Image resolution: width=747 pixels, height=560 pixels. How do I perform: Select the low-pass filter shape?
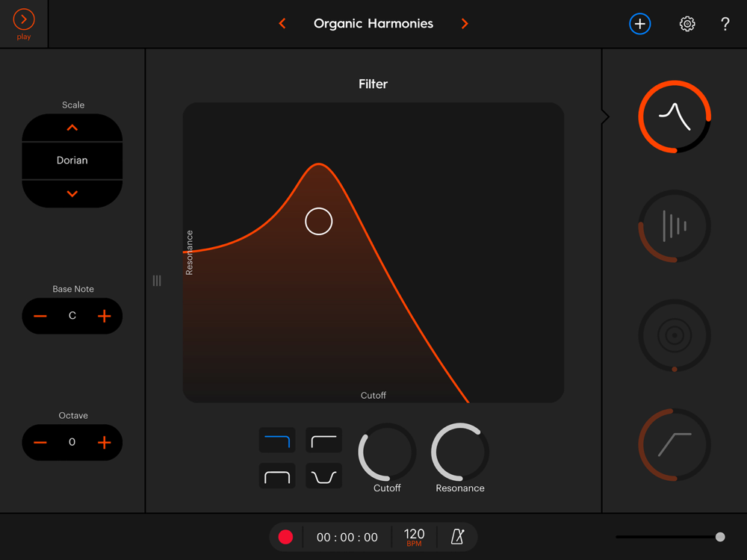(277, 440)
